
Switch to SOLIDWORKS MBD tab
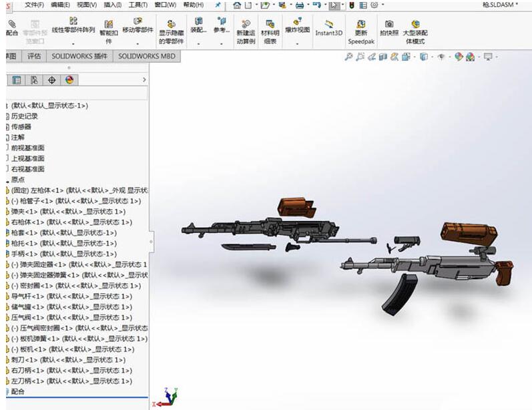[x=147, y=56]
